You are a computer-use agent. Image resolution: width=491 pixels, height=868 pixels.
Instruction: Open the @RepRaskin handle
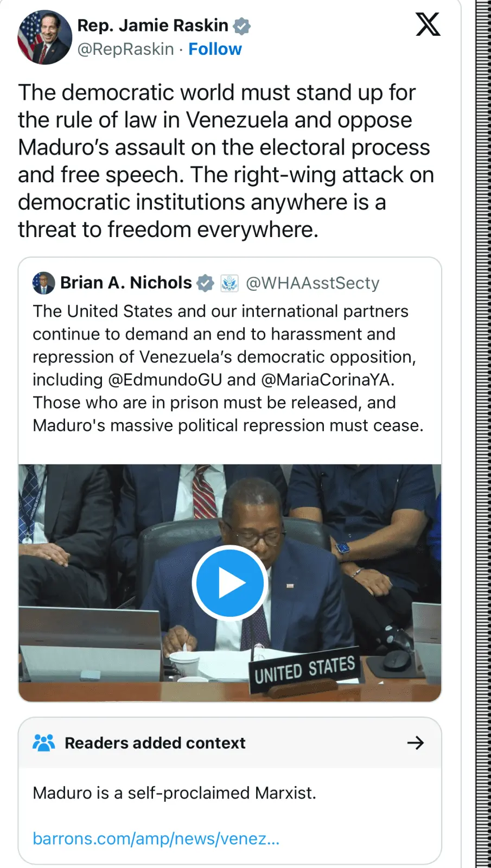[125, 49]
